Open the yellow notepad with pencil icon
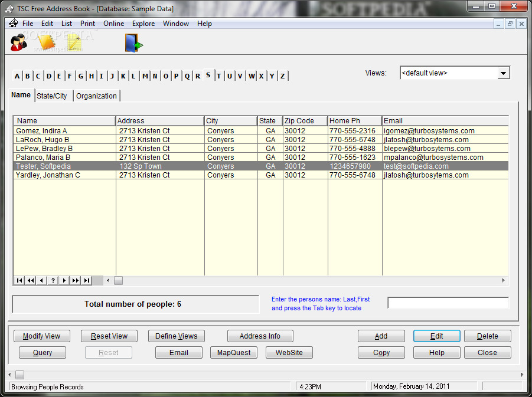 (x=74, y=43)
